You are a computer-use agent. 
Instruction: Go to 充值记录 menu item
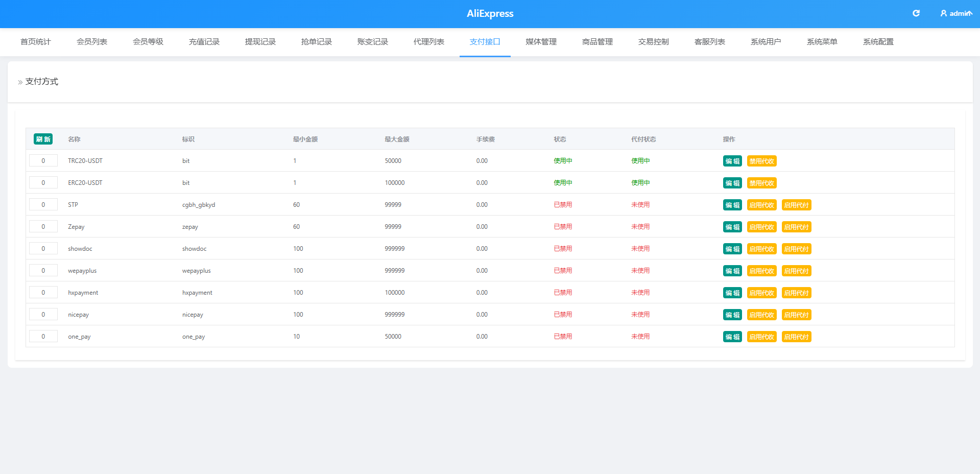(x=204, y=42)
